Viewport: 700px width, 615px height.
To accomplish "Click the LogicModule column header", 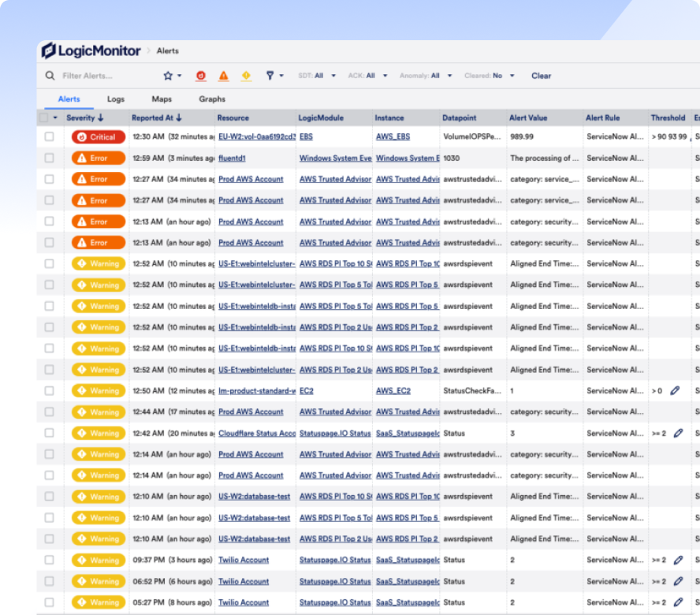I will tap(321, 118).
